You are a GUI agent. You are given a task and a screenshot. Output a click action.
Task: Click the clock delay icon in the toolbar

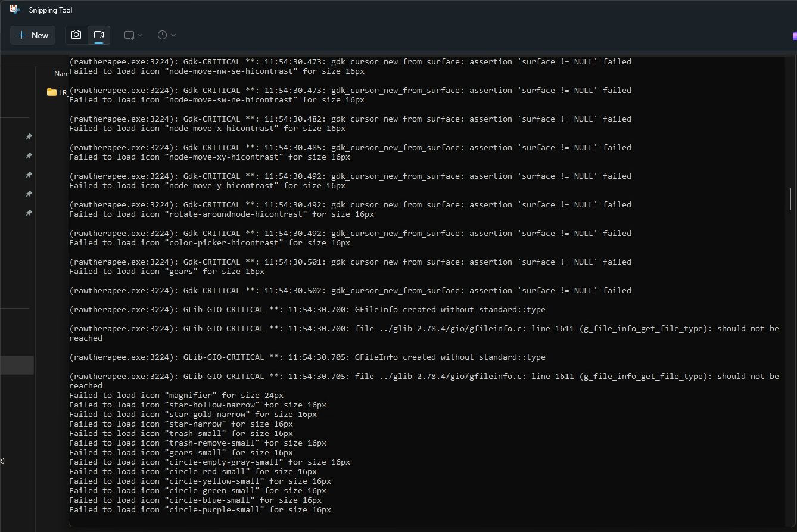[161, 35]
